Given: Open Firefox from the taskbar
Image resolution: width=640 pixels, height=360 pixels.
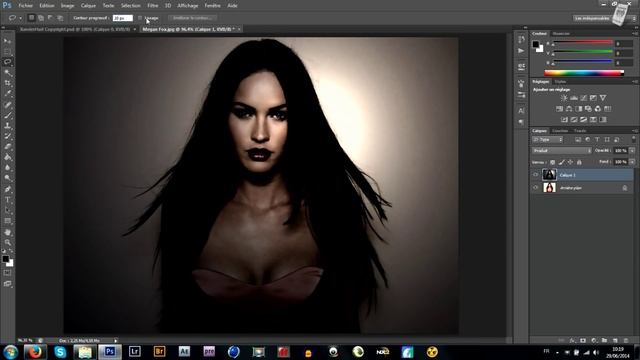Looking at the screenshot, I should [x=35, y=352].
